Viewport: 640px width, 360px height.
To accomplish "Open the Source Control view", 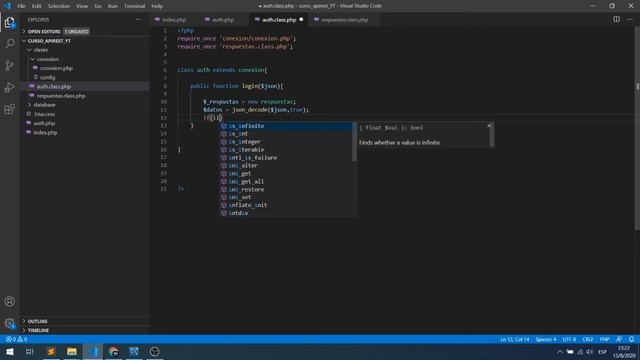I will click(x=9, y=65).
